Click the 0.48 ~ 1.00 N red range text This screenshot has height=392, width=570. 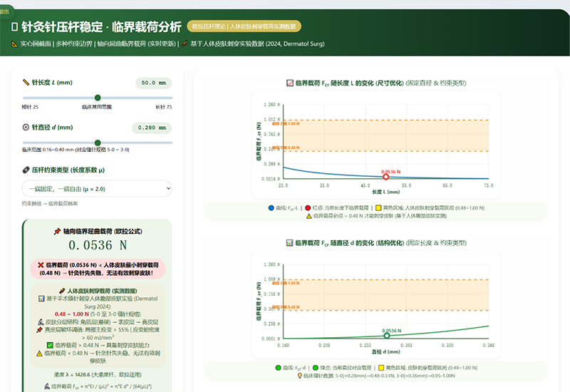click(72, 314)
